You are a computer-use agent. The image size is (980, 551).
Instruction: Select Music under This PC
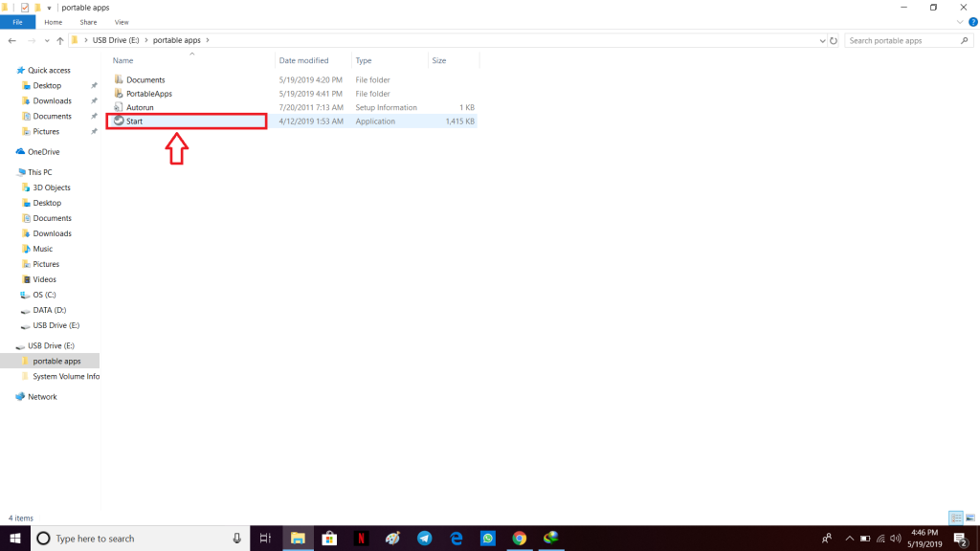pos(42,249)
